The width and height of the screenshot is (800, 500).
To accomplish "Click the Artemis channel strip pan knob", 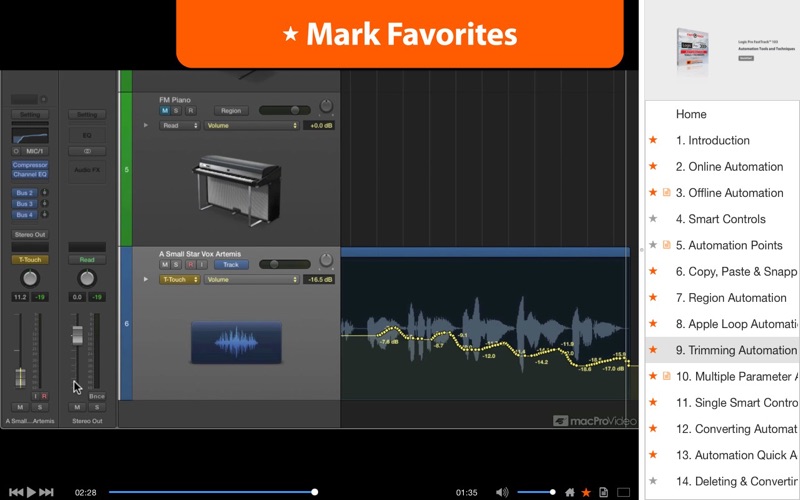I will point(30,278).
